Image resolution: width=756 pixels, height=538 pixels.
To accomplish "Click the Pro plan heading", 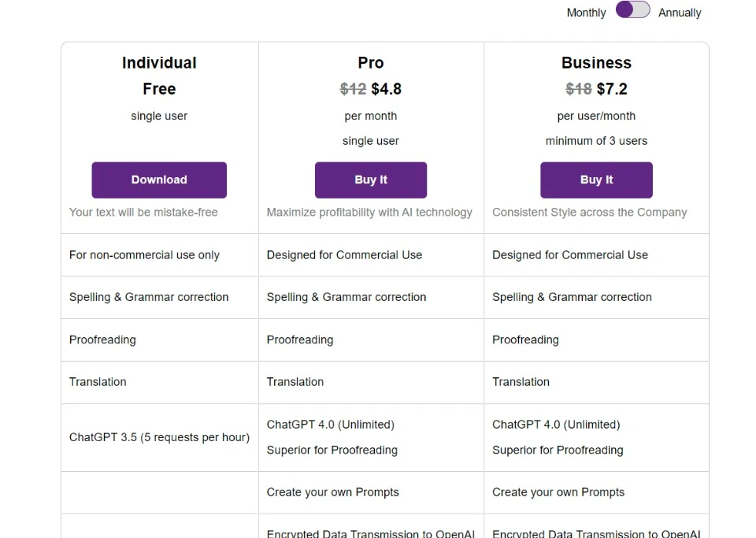I will [371, 63].
